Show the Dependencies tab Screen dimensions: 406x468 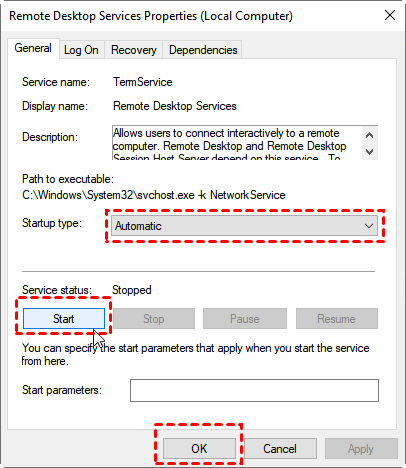(x=203, y=50)
